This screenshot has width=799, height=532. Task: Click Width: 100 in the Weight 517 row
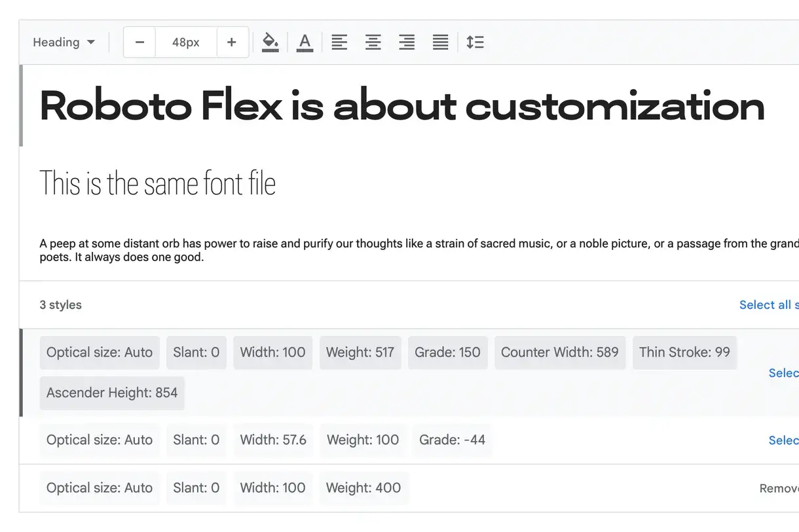pyautogui.click(x=272, y=353)
